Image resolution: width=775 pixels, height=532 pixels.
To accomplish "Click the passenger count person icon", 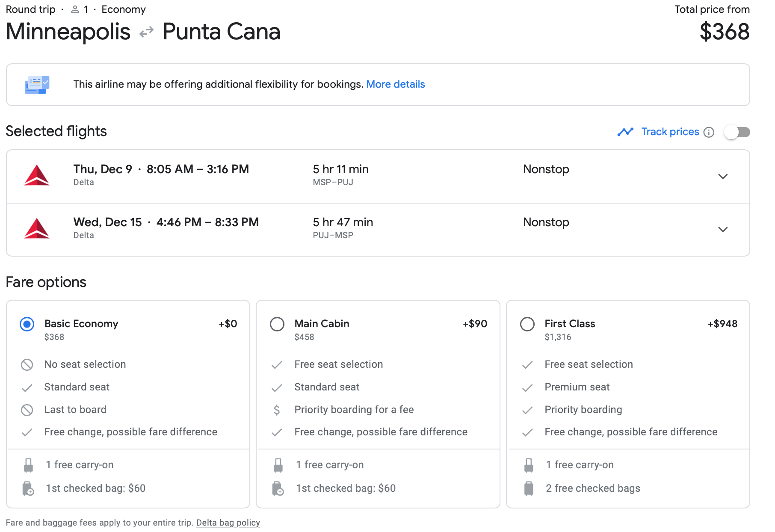I will 75,9.
